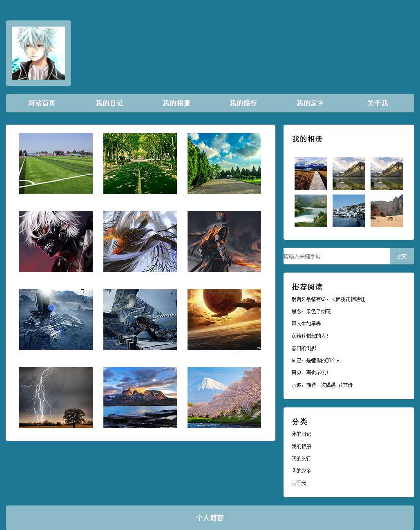Open the white-haired masked character image
This screenshot has height=530, width=420.
pyautogui.click(x=56, y=242)
